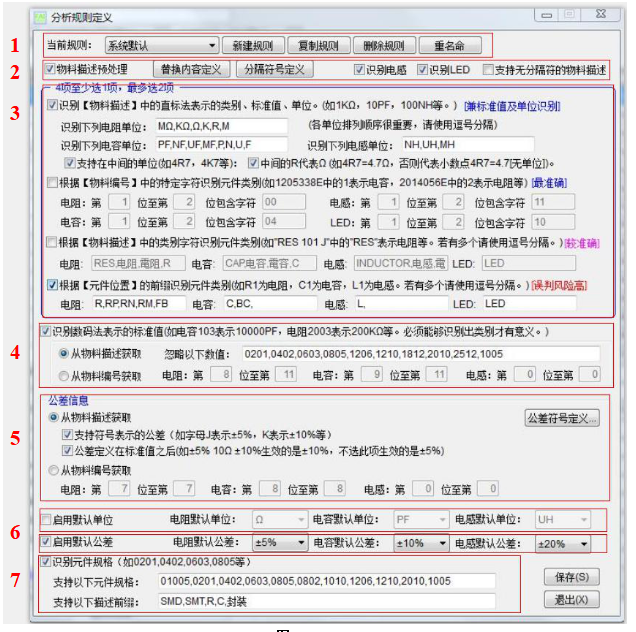This screenshot has width=636, height=632.
Task: Click the 删除规则 button
Action: [x=384, y=46]
